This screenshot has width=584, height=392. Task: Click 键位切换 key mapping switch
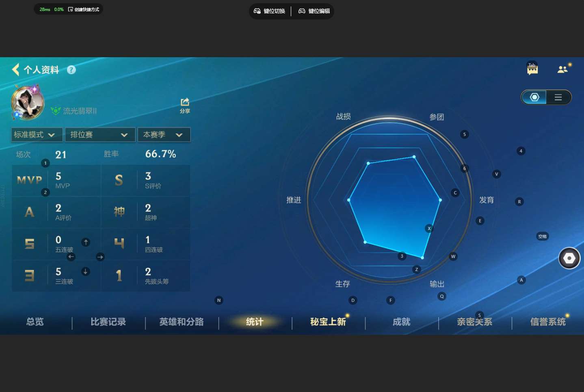270,11
